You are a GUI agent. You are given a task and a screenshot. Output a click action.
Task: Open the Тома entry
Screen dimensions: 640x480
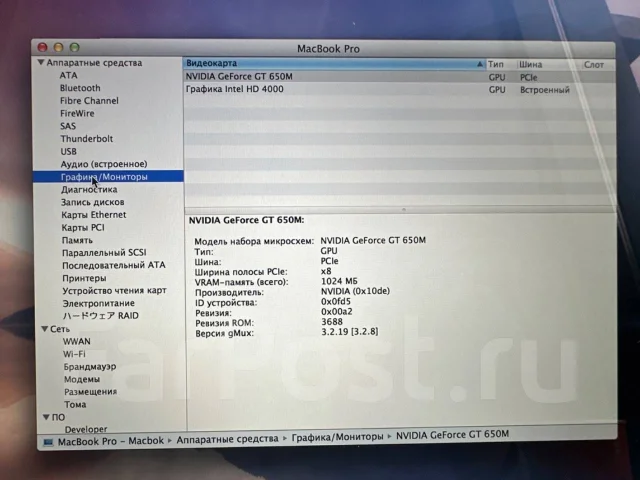click(75, 404)
